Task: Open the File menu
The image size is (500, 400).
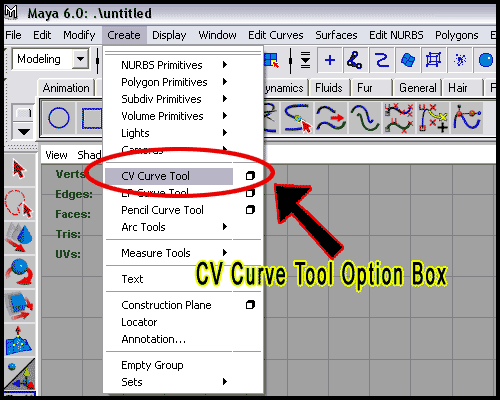Action: [x=13, y=35]
